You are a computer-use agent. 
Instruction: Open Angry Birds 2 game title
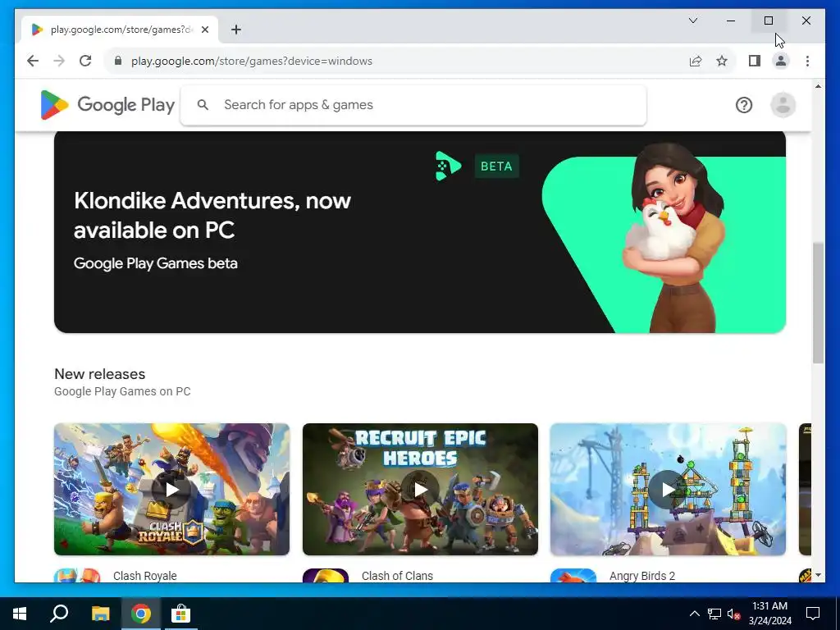(x=641, y=576)
